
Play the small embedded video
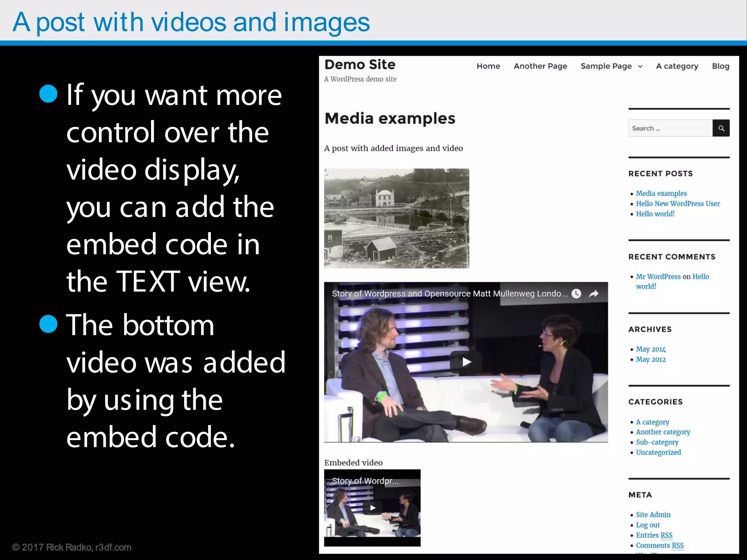[x=372, y=507]
